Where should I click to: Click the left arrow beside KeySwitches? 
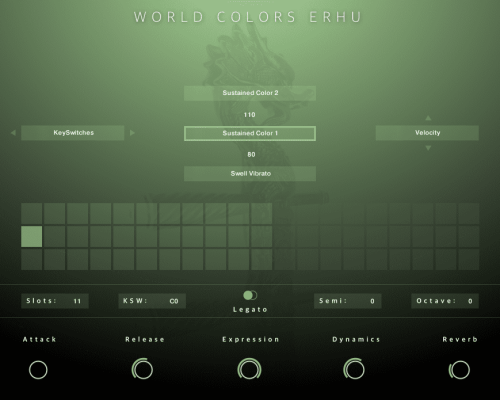[13, 133]
